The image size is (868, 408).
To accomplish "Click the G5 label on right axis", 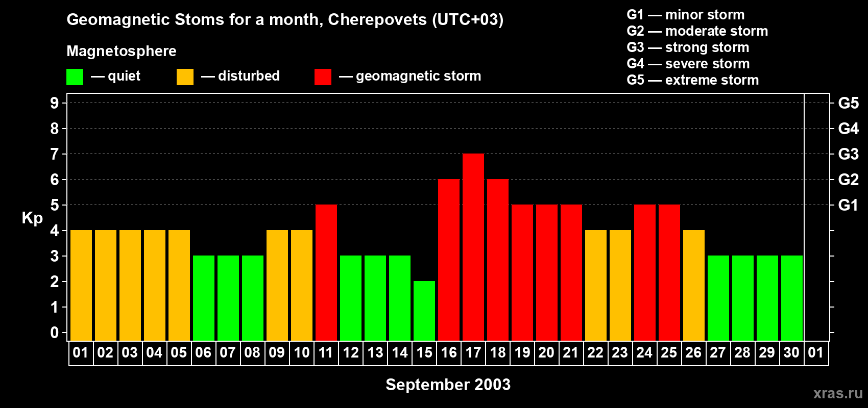I will pos(849,103).
